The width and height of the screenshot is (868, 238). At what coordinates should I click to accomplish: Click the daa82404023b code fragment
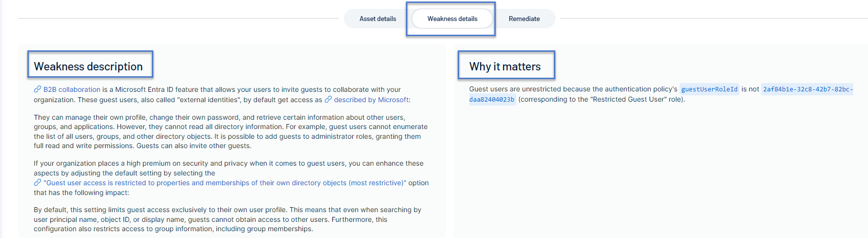tap(492, 99)
